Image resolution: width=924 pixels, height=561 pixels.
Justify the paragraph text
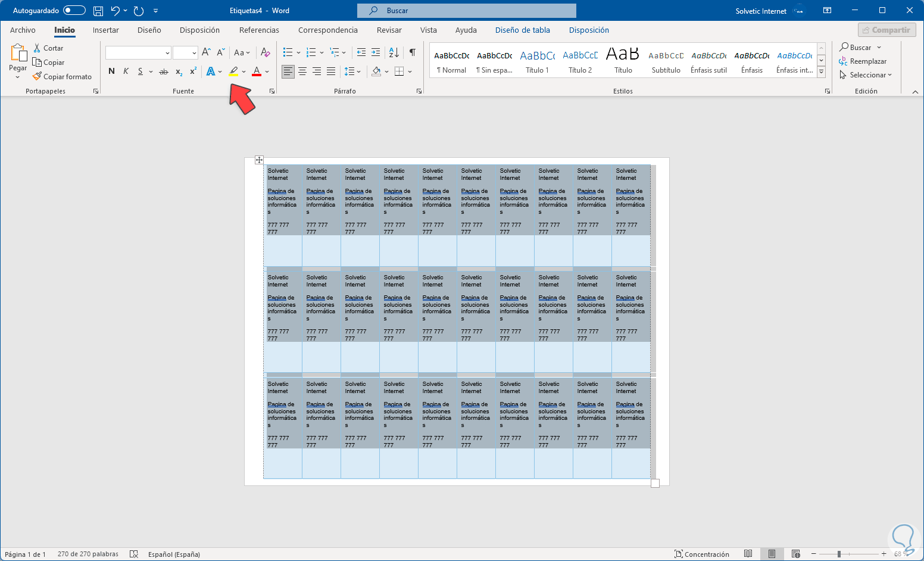(331, 71)
